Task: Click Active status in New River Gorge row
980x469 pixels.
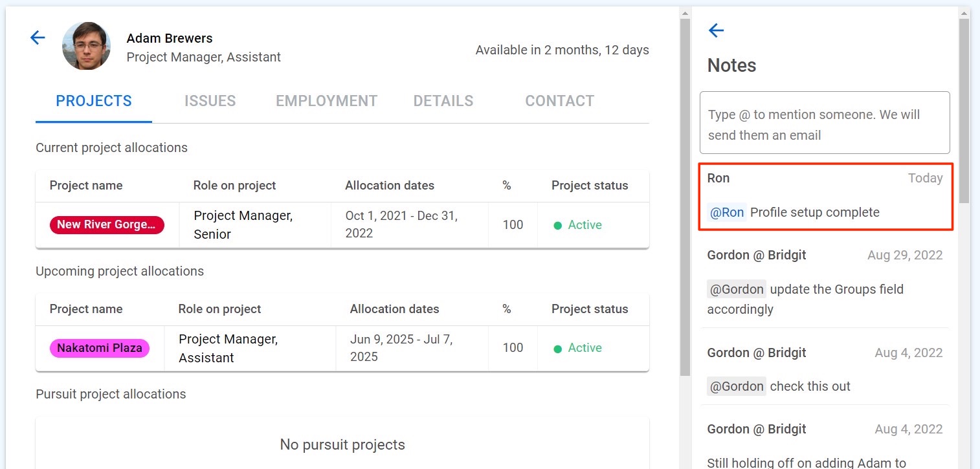Action: pyautogui.click(x=578, y=225)
